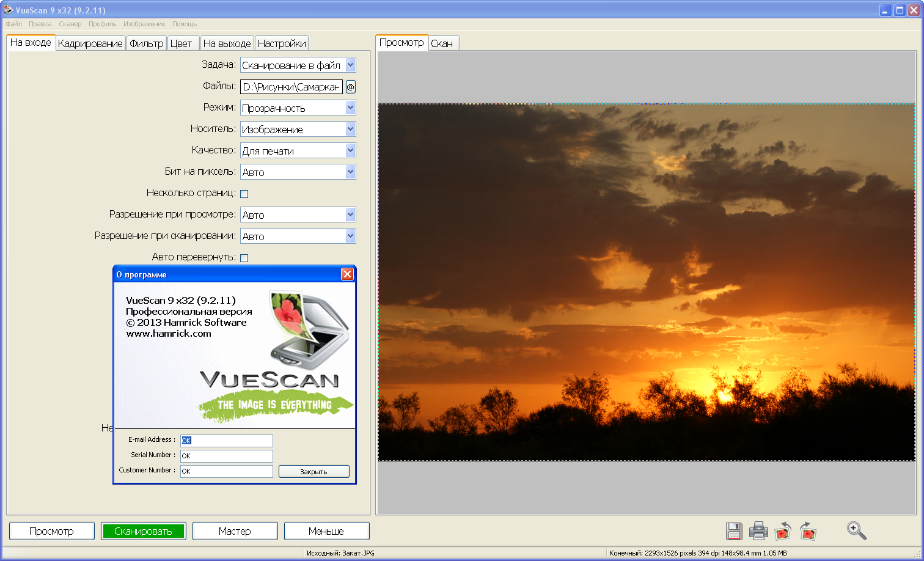Click Закрыть button in about dialog
Viewport: 924px width, 561px height.
point(313,472)
